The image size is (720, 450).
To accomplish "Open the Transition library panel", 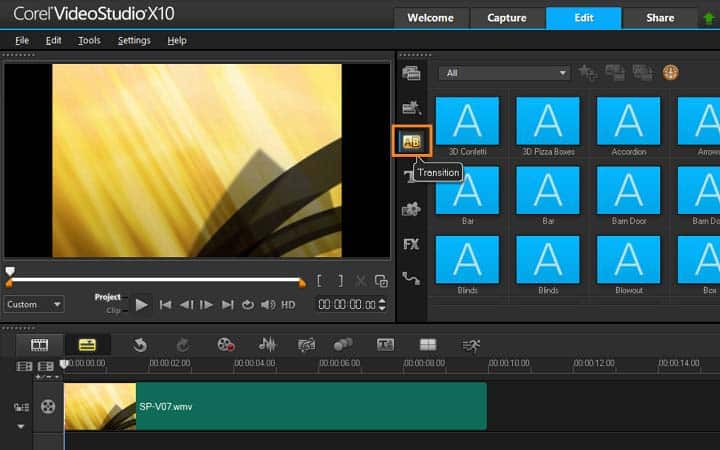I will point(411,142).
